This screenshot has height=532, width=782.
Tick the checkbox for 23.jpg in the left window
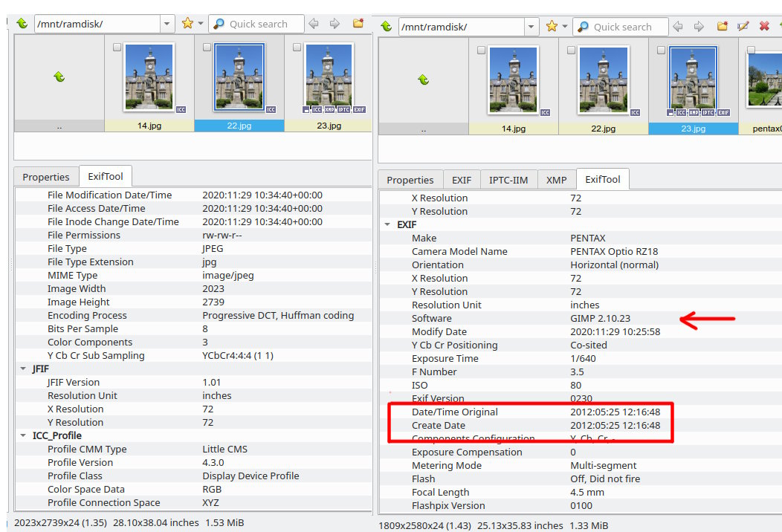click(297, 48)
